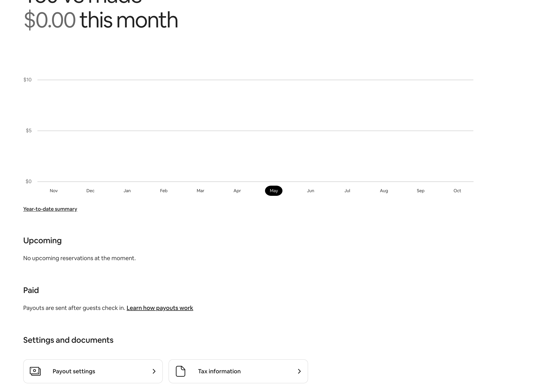Pick the Feb month label
This screenshot has height=392, width=554.
pos(164,191)
